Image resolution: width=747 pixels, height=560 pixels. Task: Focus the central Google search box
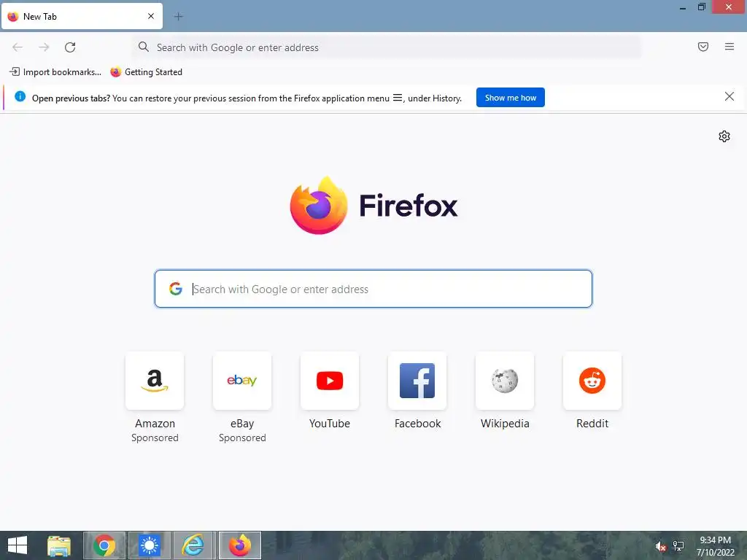point(373,289)
